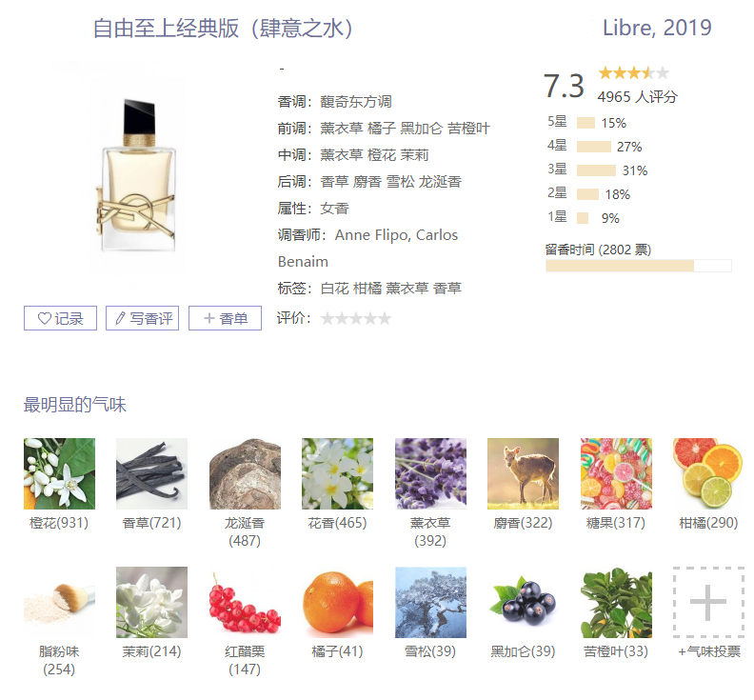Select the 龙涎香(487) ambergris image
754x700 pixels.
click(246, 473)
